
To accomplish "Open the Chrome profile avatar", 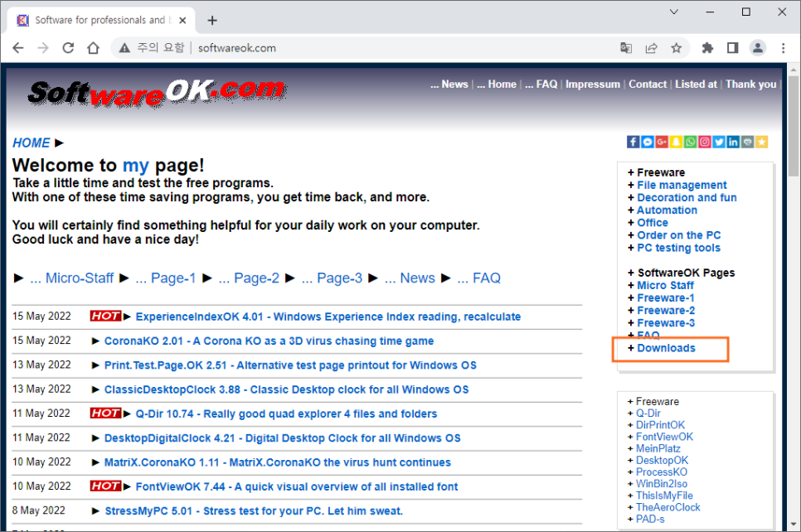I will click(758, 48).
